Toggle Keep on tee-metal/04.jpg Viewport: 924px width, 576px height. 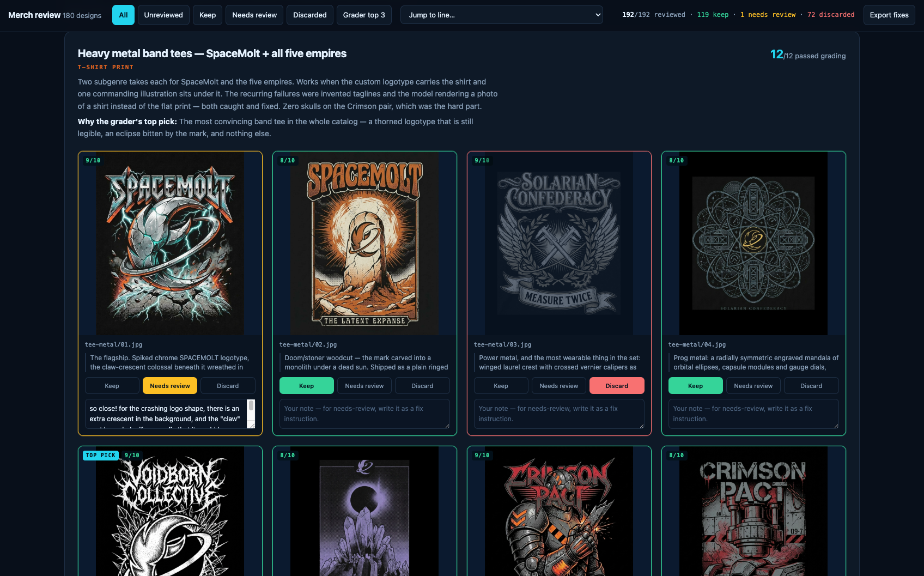[x=696, y=386]
